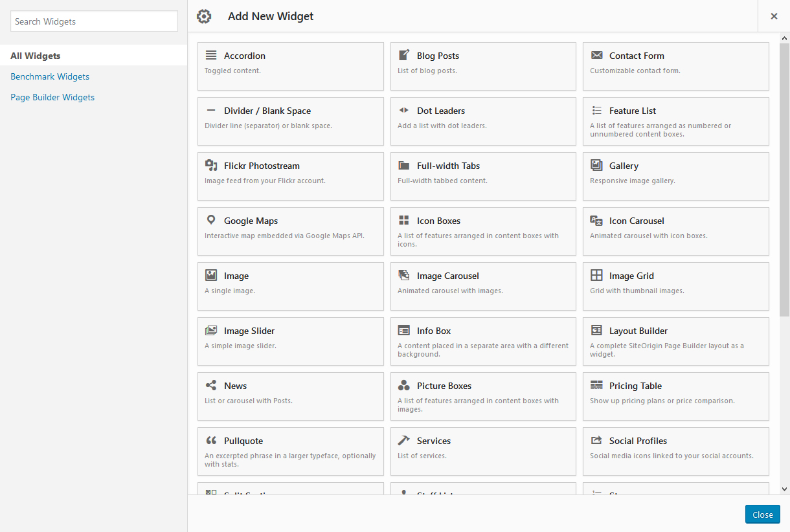Image resolution: width=790 pixels, height=532 pixels.
Task: Click the scrollbar down arrow
Action: 785,489
